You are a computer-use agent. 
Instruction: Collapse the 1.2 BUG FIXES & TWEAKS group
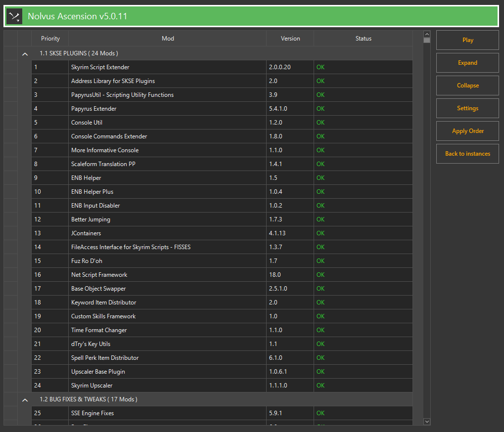[25, 400]
